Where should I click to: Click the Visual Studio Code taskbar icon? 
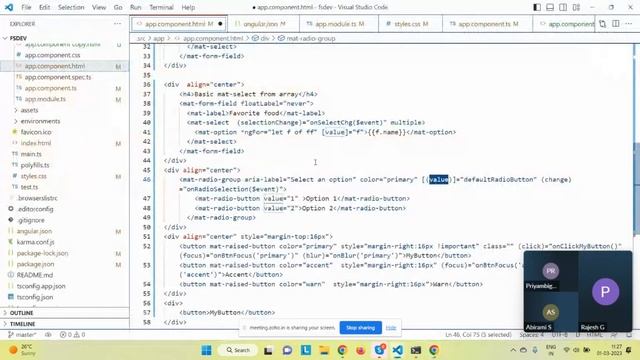point(398,350)
